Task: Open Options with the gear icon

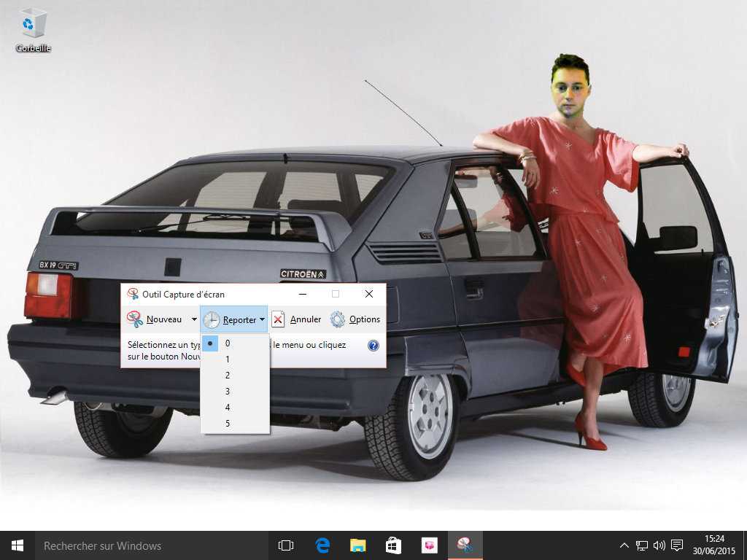Action: 355,319
